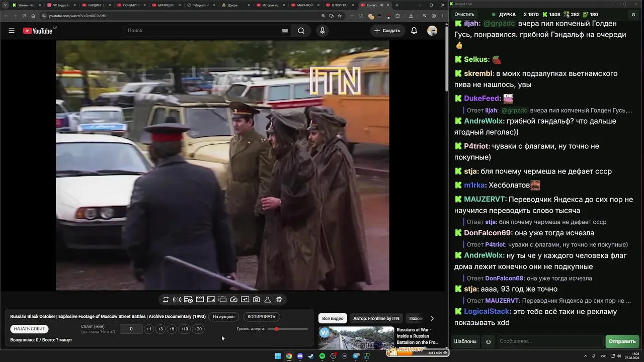The image size is (644, 362).
Task: Show more filter chips with the right chevron
Action: point(432,318)
